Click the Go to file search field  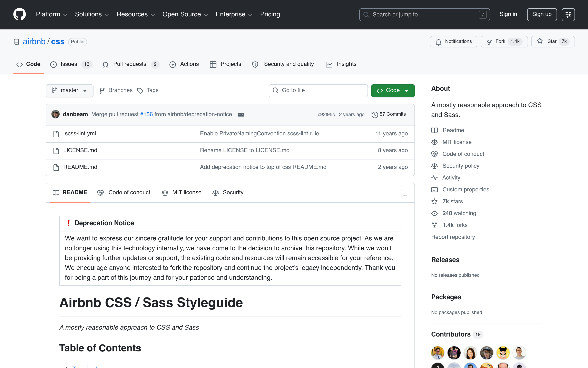coord(318,91)
